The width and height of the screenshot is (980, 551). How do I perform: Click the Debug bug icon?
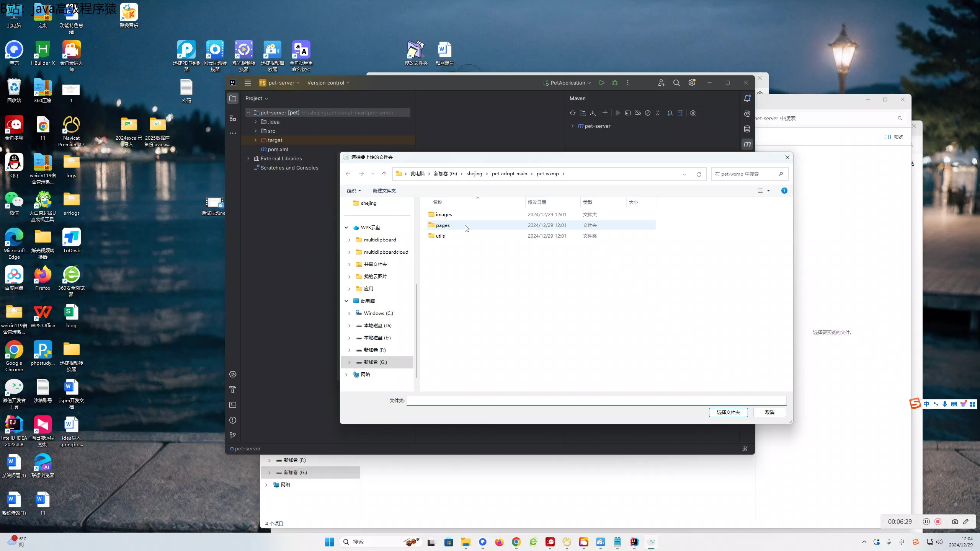point(615,83)
